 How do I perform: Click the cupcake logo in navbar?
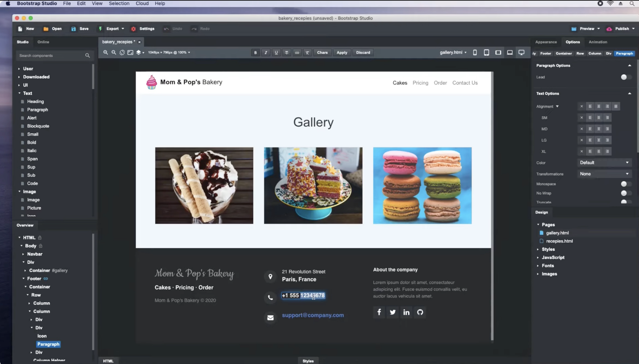click(x=152, y=82)
